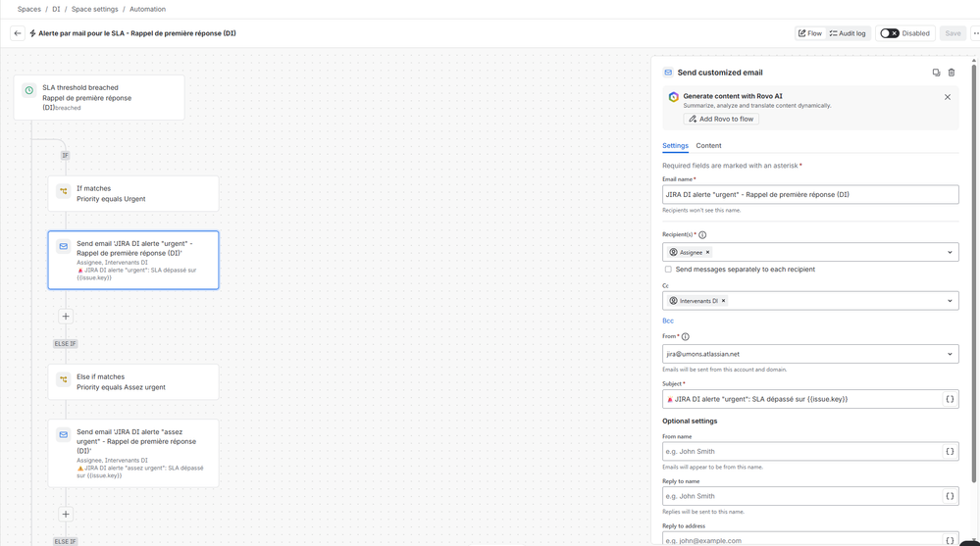The height and width of the screenshot is (546, 980).
Task: Insert smart value in From name field
Action: click(x=950, y=451)
